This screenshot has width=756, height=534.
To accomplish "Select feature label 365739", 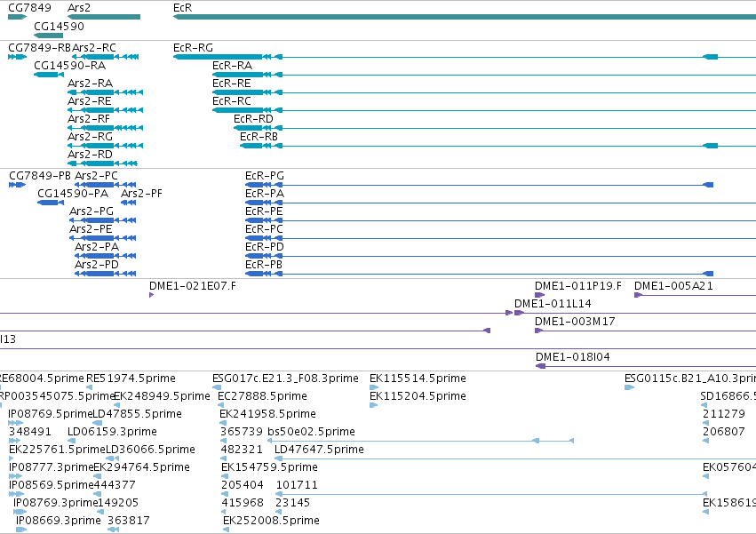I will coord(242,433).
